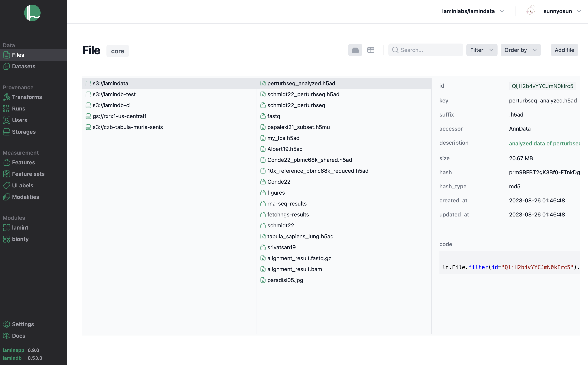Open the Runs page
588x365 pixels.
click(33, 109)
